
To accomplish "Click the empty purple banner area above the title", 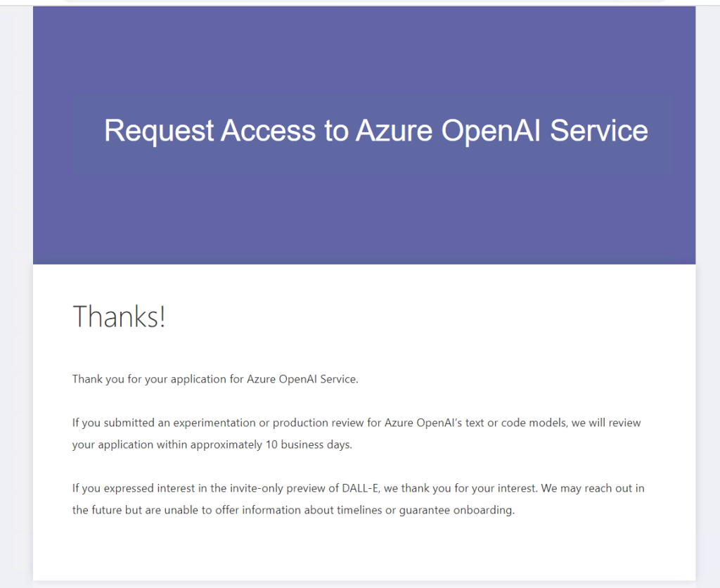I will 364,49.
